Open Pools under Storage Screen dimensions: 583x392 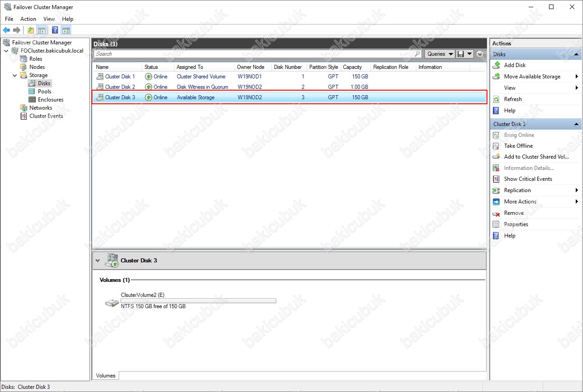pos(44,92)
